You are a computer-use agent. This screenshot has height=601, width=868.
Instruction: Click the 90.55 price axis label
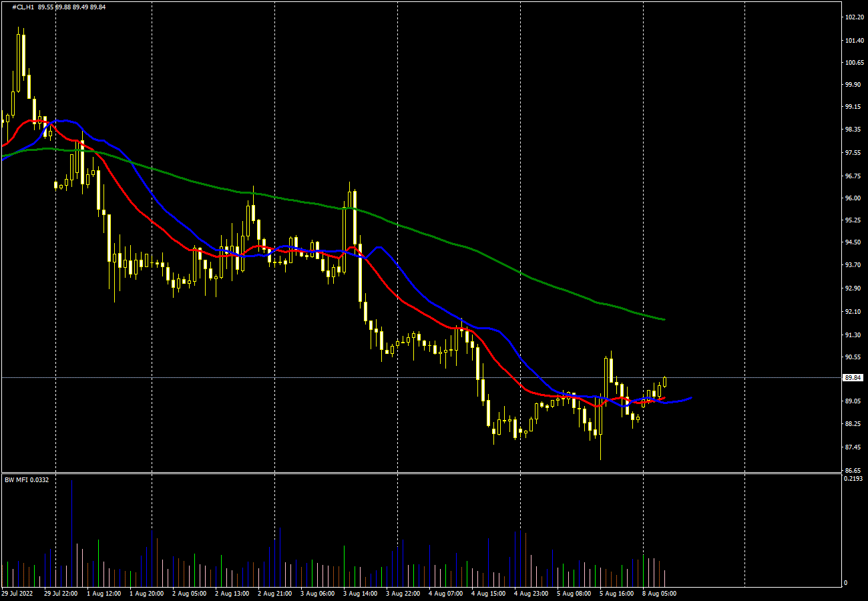pos(854,357)
